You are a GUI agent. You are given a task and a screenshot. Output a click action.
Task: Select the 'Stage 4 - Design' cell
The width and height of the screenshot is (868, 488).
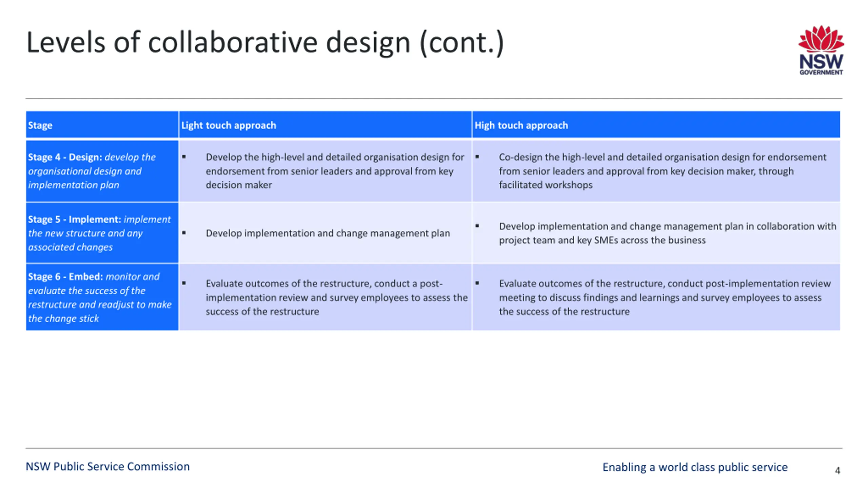[102, 171]
